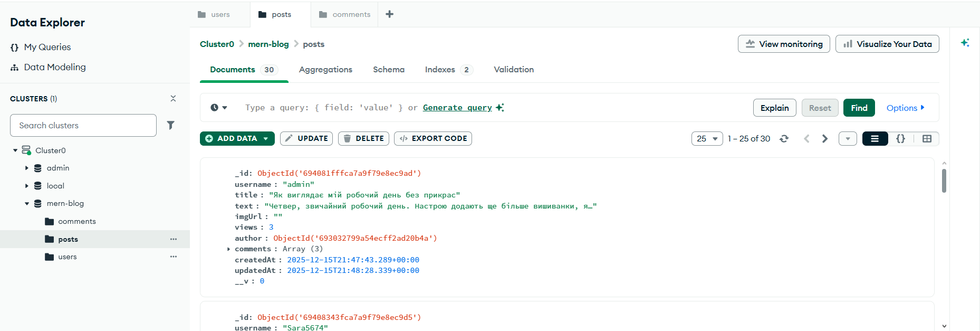The height and width of the screenshot is (331, 980).
Task: Open query history clock dropdown
Action: tap(218, 108)
